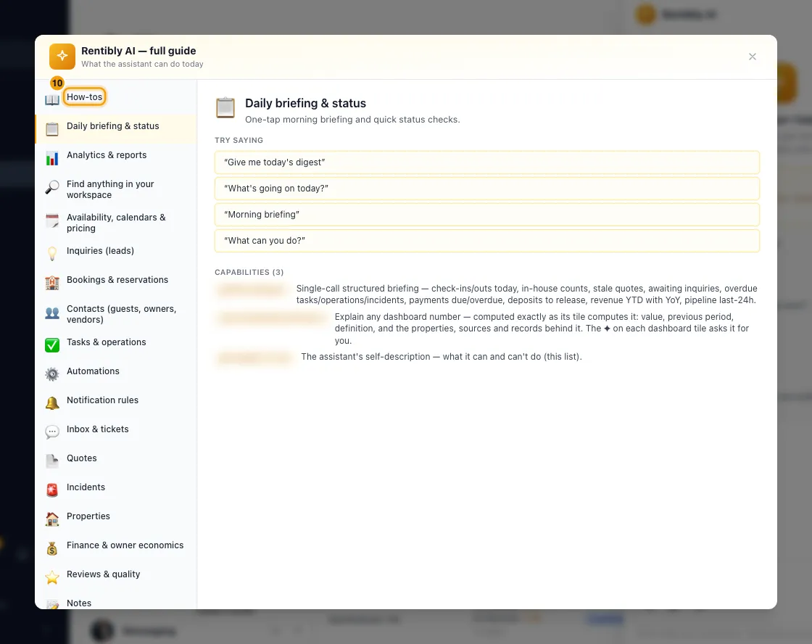Try the "Give me today's digest" prompt
812x644 pixels.
click(486, 162)
